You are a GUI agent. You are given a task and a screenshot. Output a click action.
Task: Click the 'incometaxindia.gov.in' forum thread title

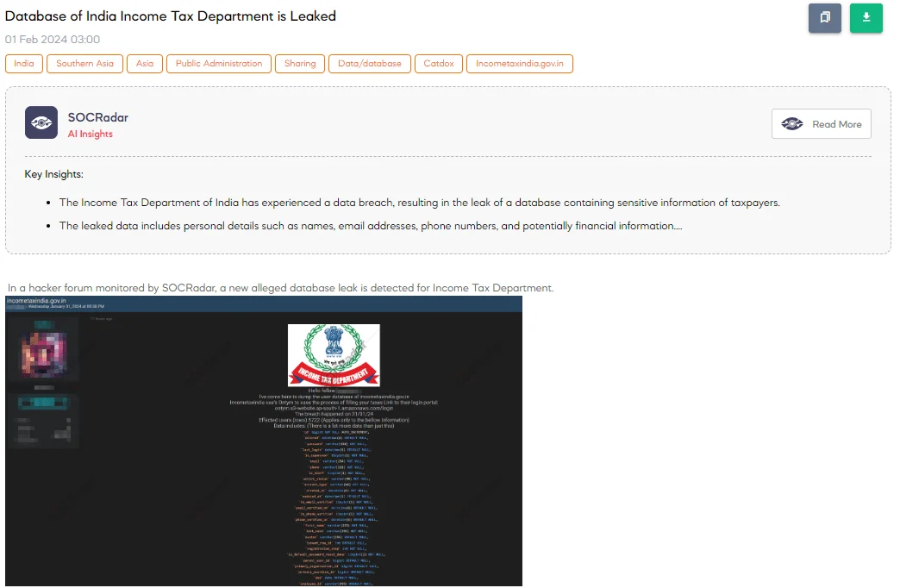[37, 300]
